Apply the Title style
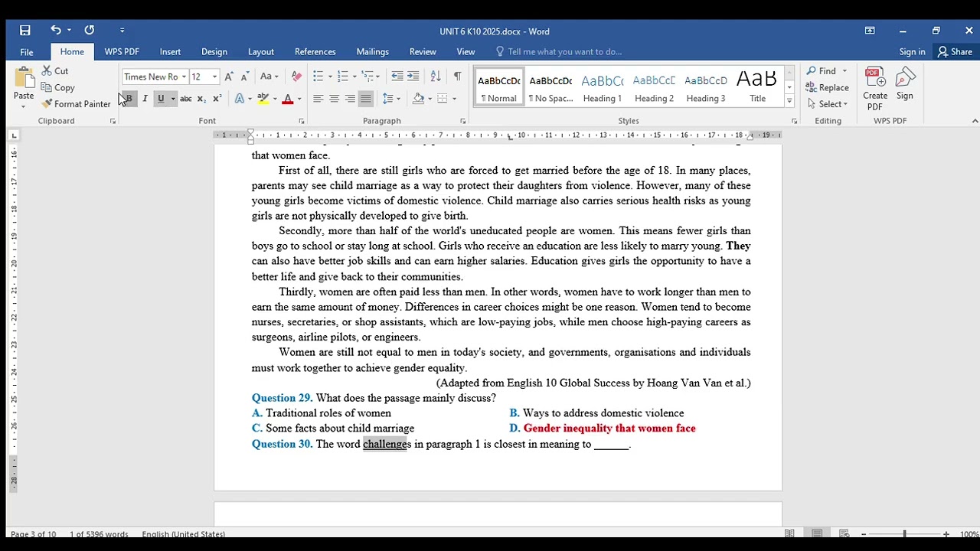This screenshot has height=551, width=980. click(x=757, y=86)
